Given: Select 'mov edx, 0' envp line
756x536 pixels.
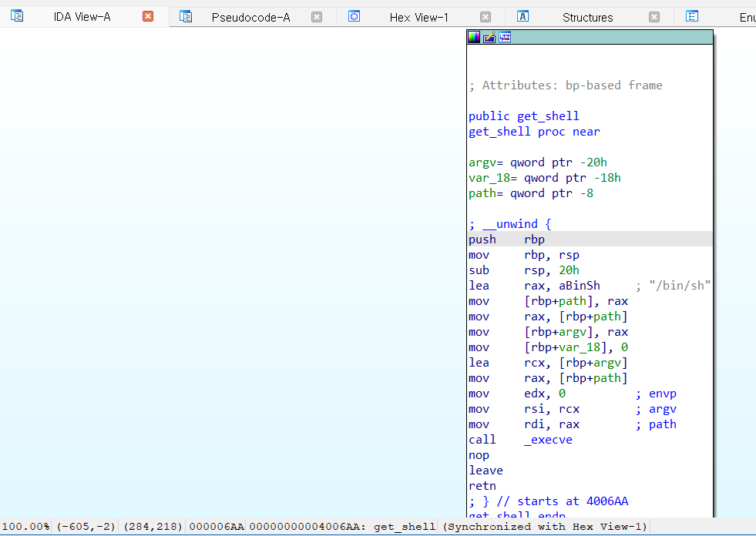Looking at the screenshot, I should (x=573, y=394).
